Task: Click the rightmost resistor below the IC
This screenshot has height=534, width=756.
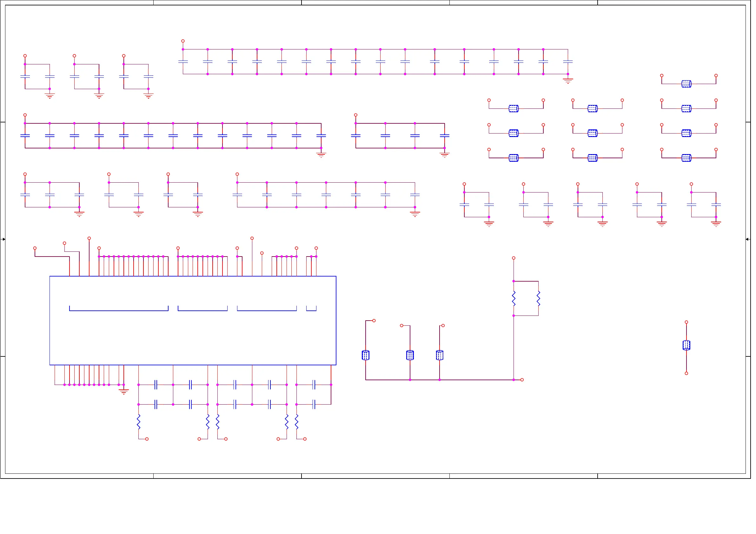Action: [x=296, y=422]
